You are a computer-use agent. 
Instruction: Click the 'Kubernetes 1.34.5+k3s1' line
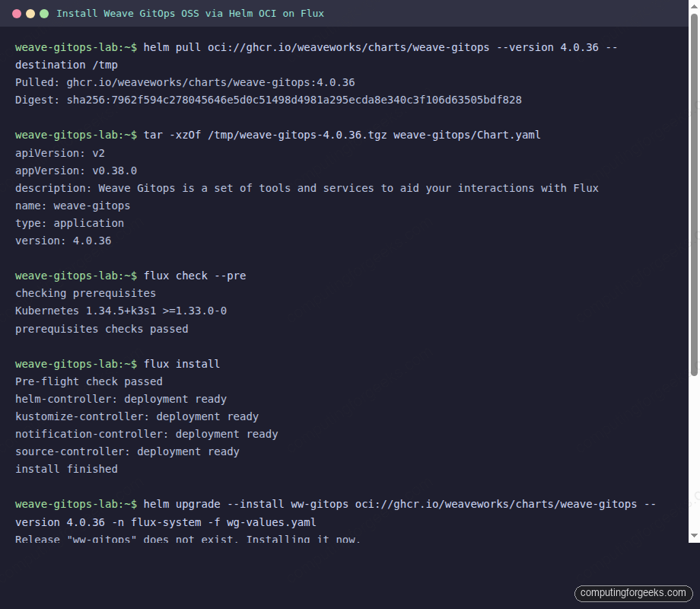pyautogui.click(x=121, y=311)
